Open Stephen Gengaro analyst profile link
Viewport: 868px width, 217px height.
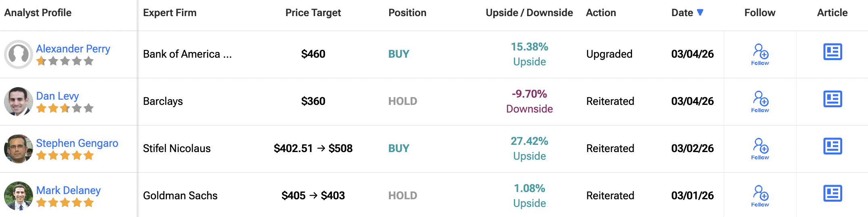[77, 143]
